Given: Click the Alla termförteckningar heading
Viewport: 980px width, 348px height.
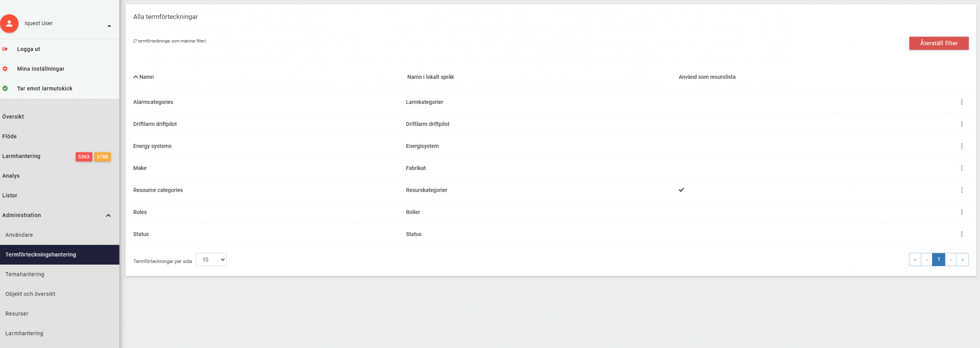Looking at the screenshot, I should 165,17.
